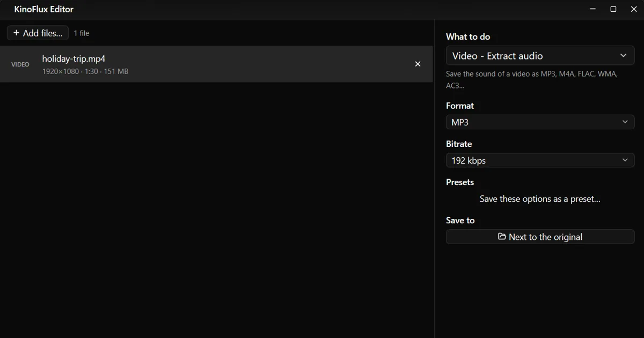Viewport: 644px width, 338px height.
Task: Click the folder icon in Save to button
Action: click(502, 237)
